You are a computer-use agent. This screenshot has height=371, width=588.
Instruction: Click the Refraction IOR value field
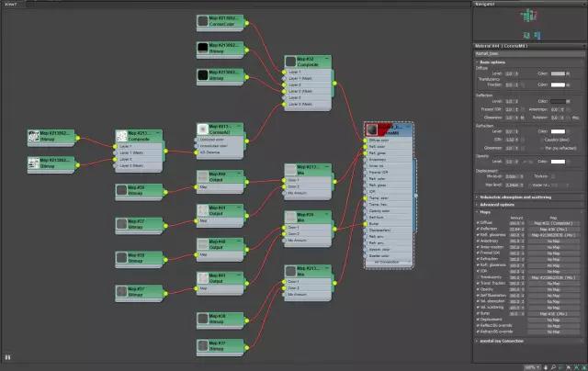tap(510, 140)
